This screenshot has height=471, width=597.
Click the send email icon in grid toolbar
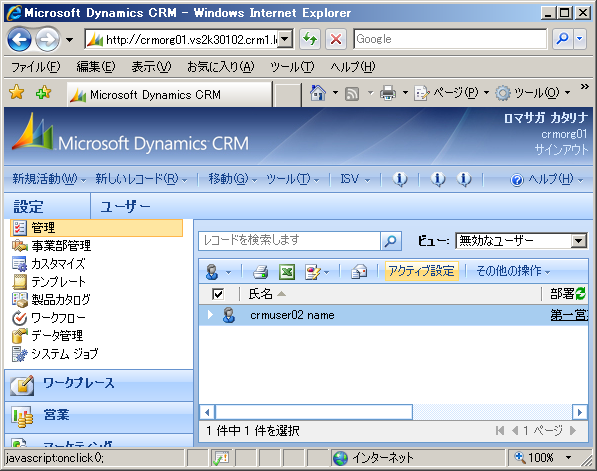pyautogui.click(x=359, y=272)
